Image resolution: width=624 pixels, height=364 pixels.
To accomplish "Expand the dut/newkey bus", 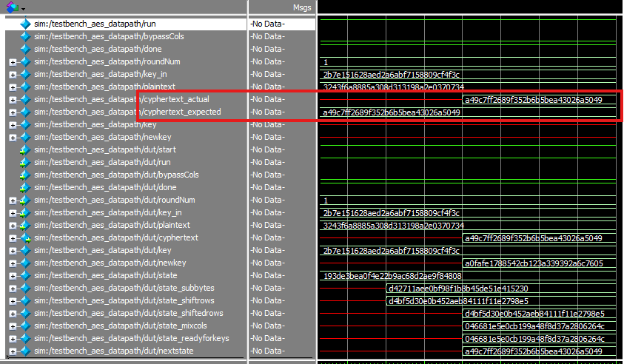I will click(13, 263).
